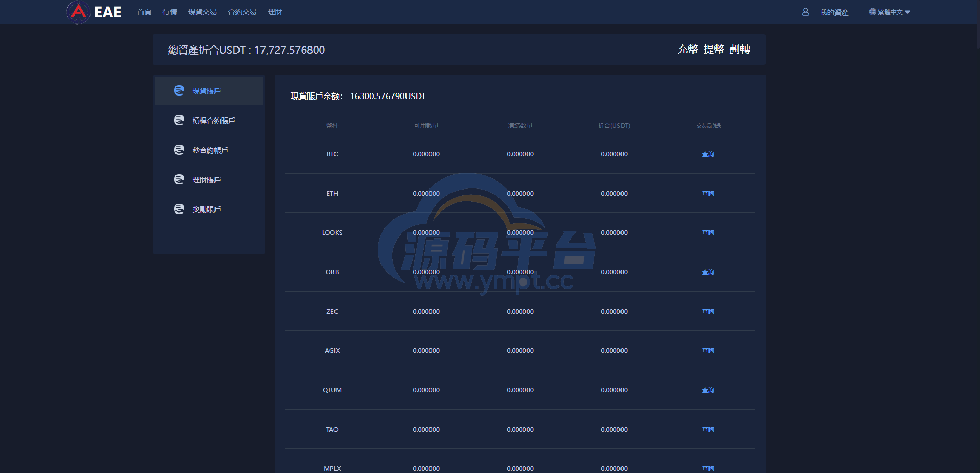
Task: Go to 現貨交易 in the top menu
Action: coord(202,12)
